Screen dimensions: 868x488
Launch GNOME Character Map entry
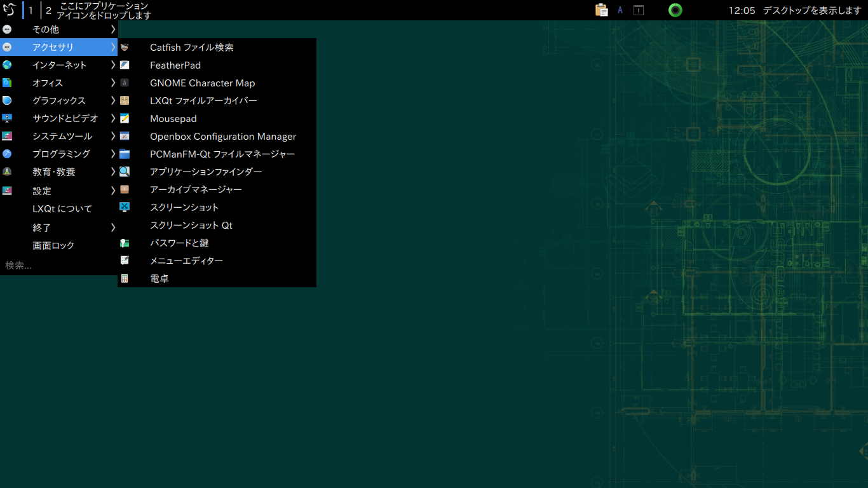tap(217, 83)
